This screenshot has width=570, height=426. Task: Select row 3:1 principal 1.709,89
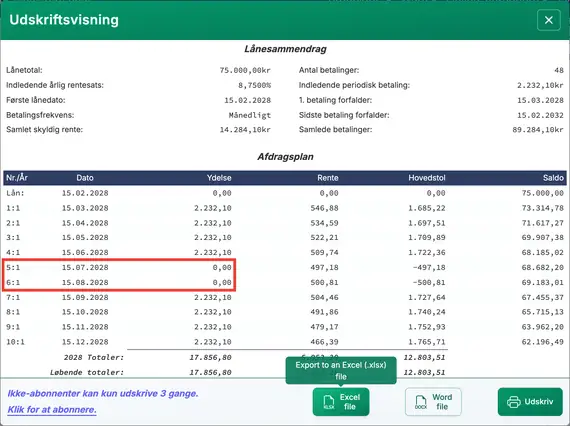tap(427, 237)
